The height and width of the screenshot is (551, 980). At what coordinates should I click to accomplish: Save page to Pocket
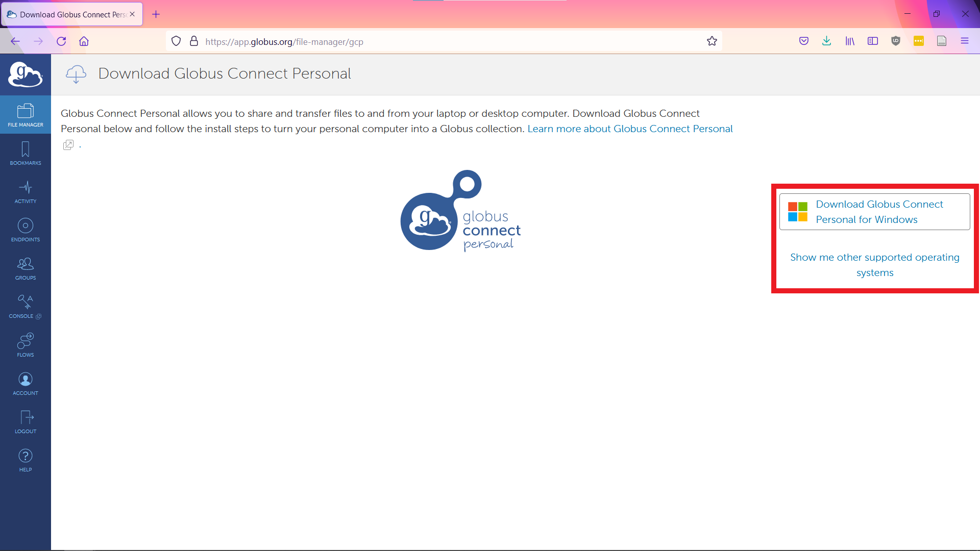[804, 41]
